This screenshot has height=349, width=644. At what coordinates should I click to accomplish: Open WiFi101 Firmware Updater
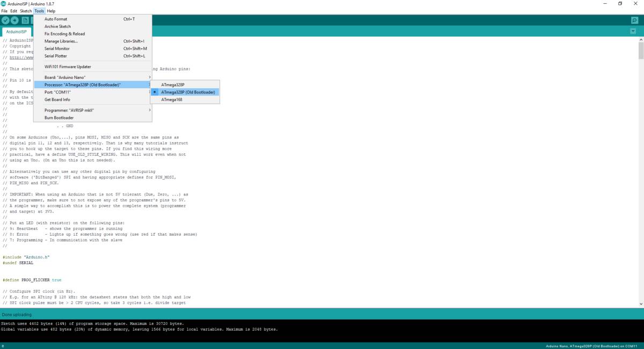pyautogui.click(x=93, y=67)
